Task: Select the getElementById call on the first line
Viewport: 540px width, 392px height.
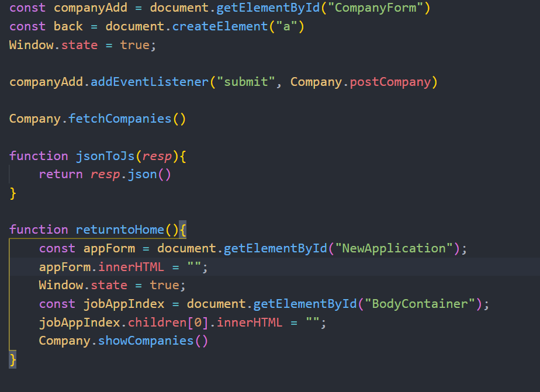Action: pyautogui.click(x=268, y=8)
